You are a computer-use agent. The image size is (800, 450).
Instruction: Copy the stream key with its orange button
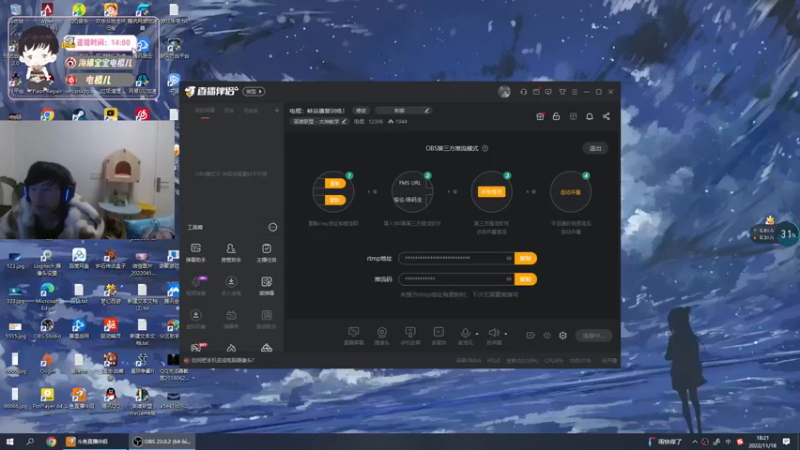[526, 279]
